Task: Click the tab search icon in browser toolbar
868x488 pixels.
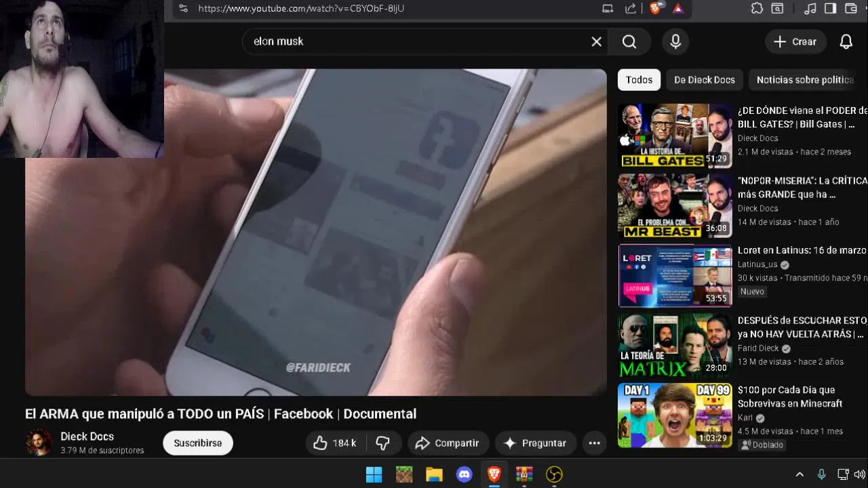Action: click(x=778, y=8)
